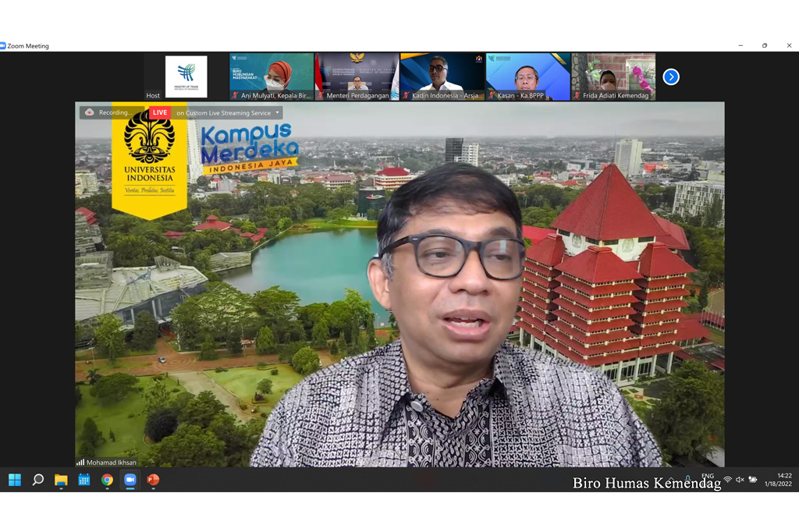Select Frida Adiati Kemendag video thumbnail
This screenshot has width=799, height=532.
tap(613, 76)
